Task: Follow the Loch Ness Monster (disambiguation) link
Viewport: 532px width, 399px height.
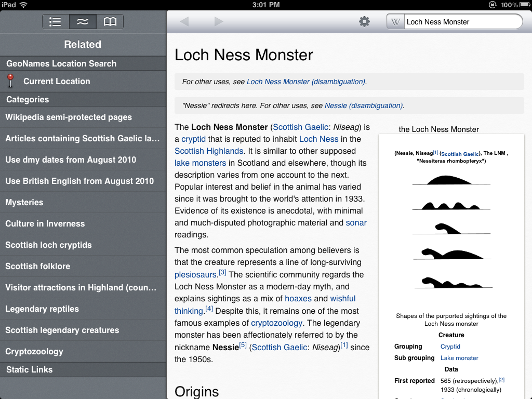Action: click(x=305, y=82)
